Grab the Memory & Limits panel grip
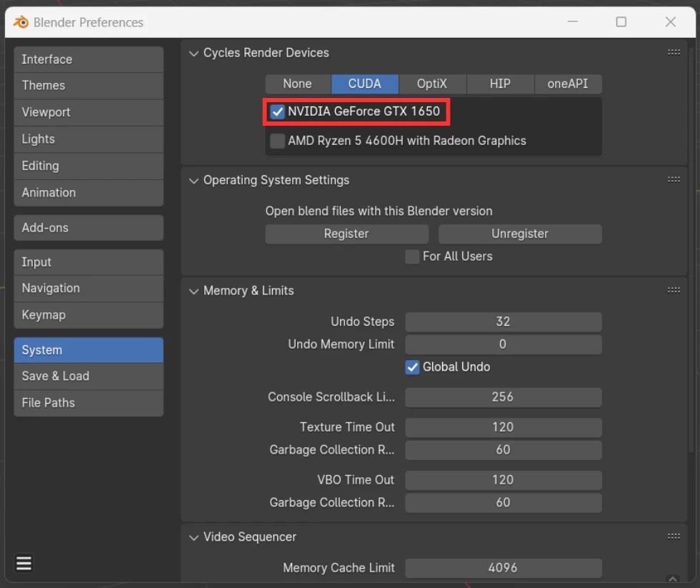 pos(674,290)
